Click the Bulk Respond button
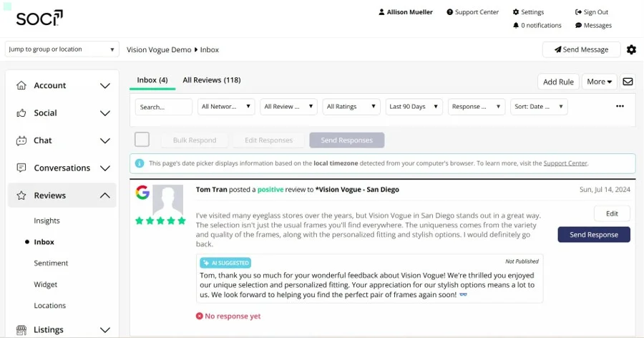The image size is (644, 338). pos(195,140)
